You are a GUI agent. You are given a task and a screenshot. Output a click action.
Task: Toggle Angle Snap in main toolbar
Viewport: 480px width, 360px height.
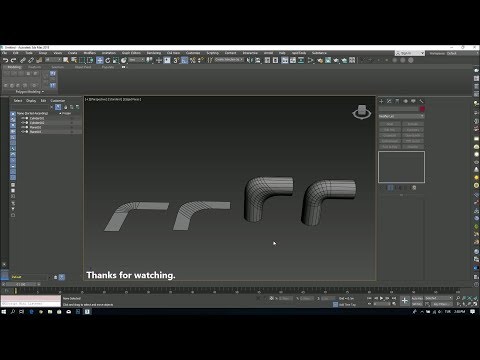pos(184,60)
